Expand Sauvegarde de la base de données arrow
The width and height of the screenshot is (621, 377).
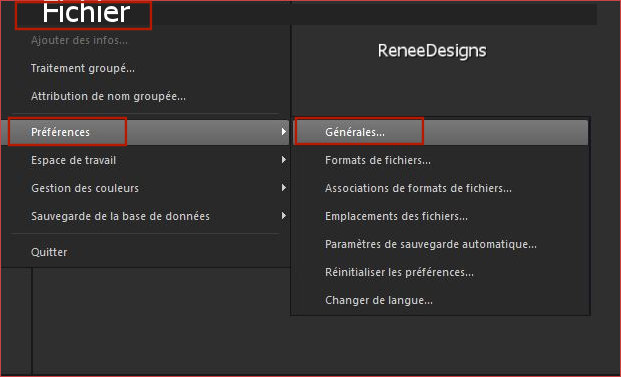pos(284,215)
